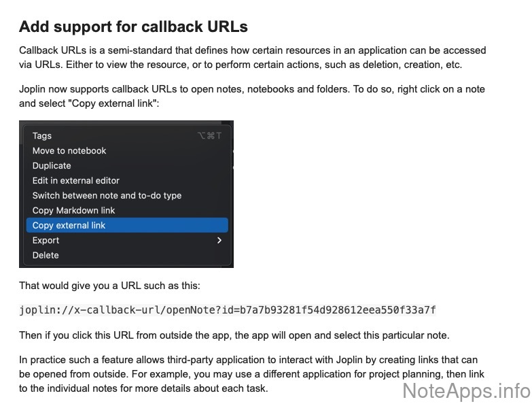Click the 'Joplin now supports callback URLs' paragraph
Viewport: 532px width, 404px height.
click(252, 97)
